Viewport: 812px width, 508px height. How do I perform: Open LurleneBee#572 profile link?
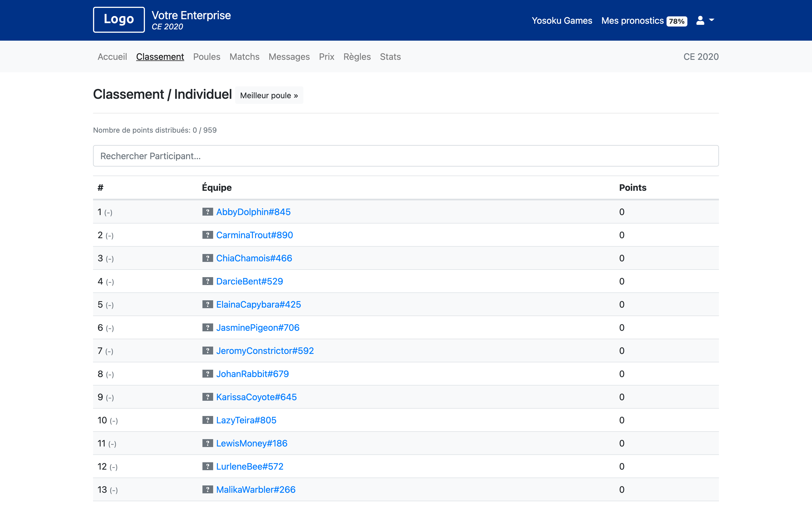pyautogui.click(x=250, y=467)
